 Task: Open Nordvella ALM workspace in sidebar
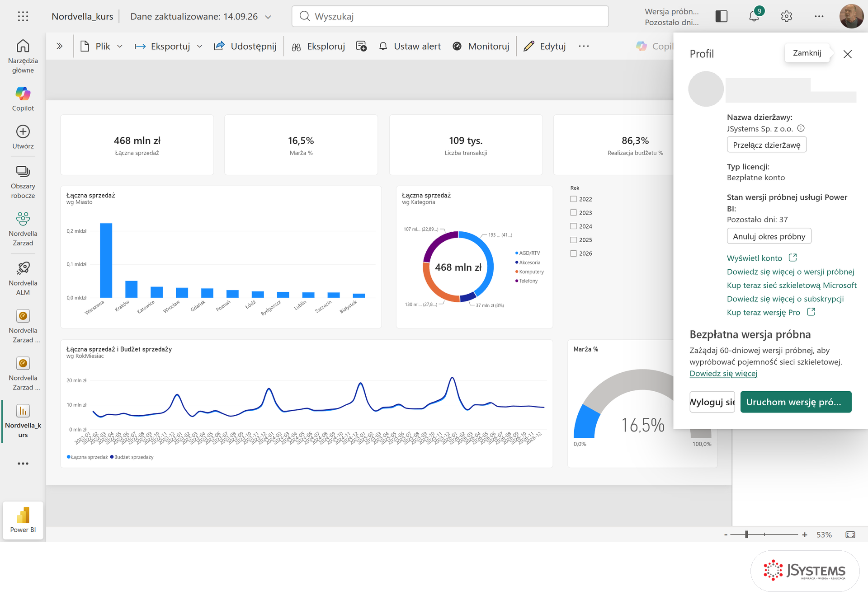(23, 279)
